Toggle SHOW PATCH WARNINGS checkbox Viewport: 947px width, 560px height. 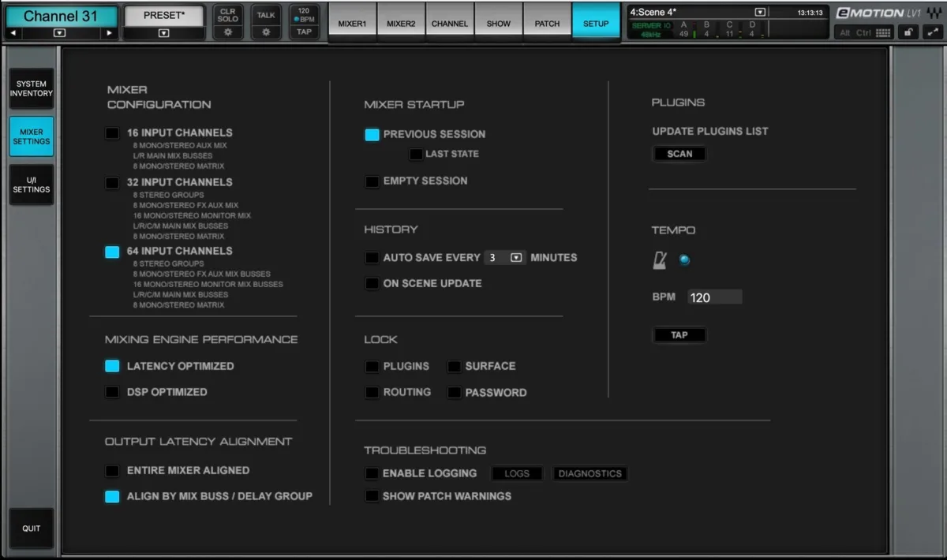372,496
